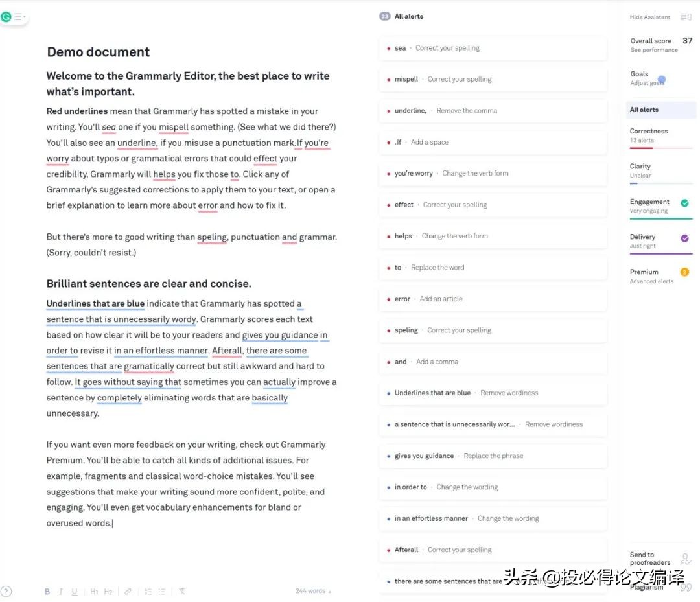Screen dimensions: 700x602
Task: Click the Goals indicator dot
Action: coord(662,80)
